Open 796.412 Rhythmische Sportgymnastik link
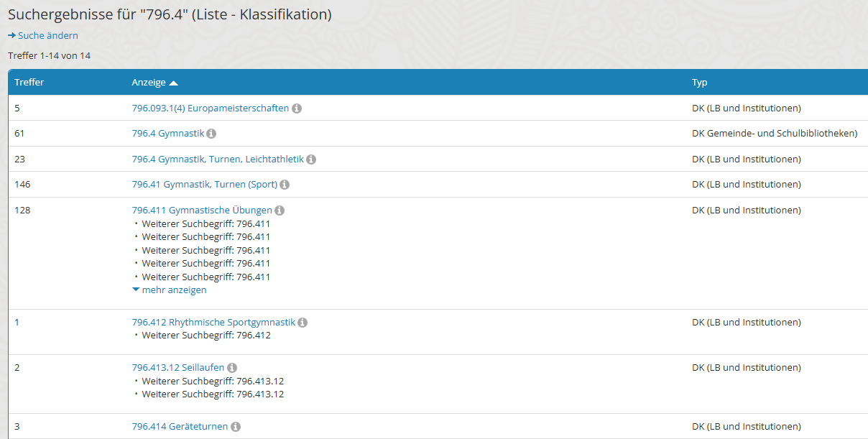This screenshot has height=439, width=868. 213,323
